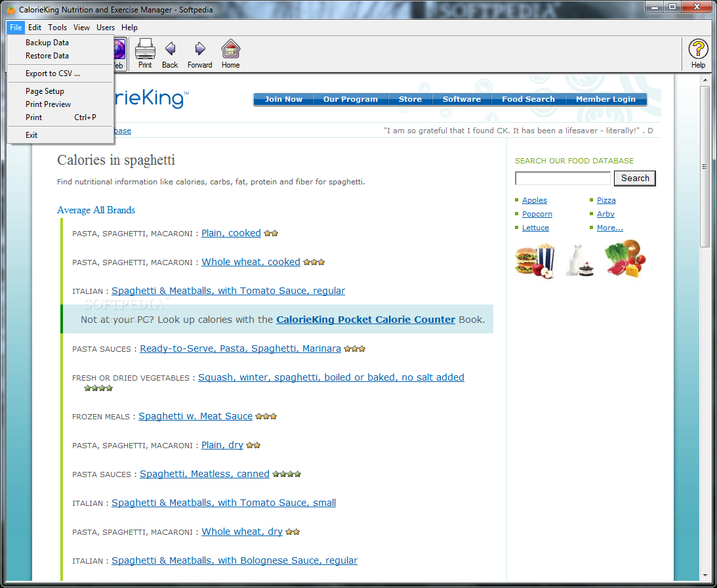Viewport: 717px width, 588px height.
Task: Open the Whole wheat, dry link
Action: coord(242,532)
